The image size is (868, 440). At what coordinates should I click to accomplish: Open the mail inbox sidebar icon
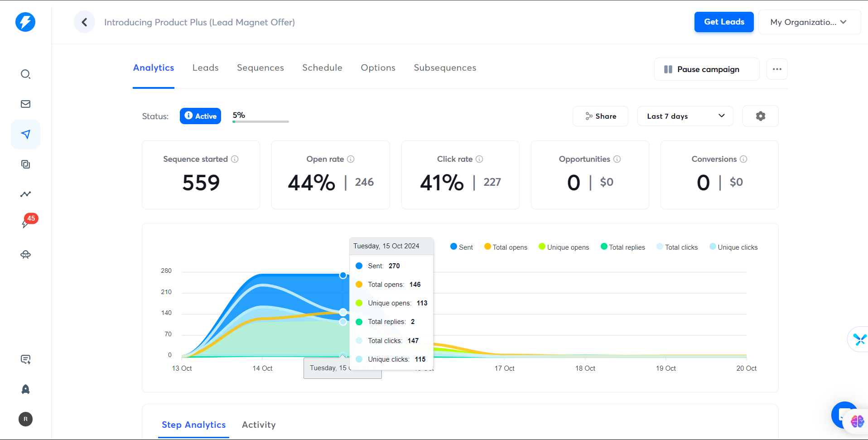coord(25,104)
